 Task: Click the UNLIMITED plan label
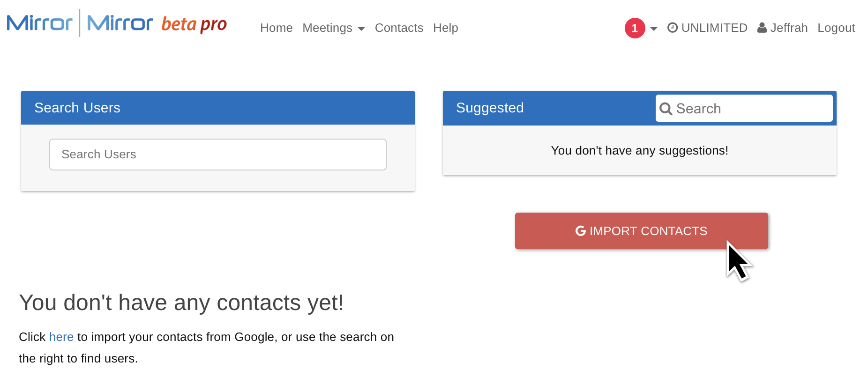point(714,28)
